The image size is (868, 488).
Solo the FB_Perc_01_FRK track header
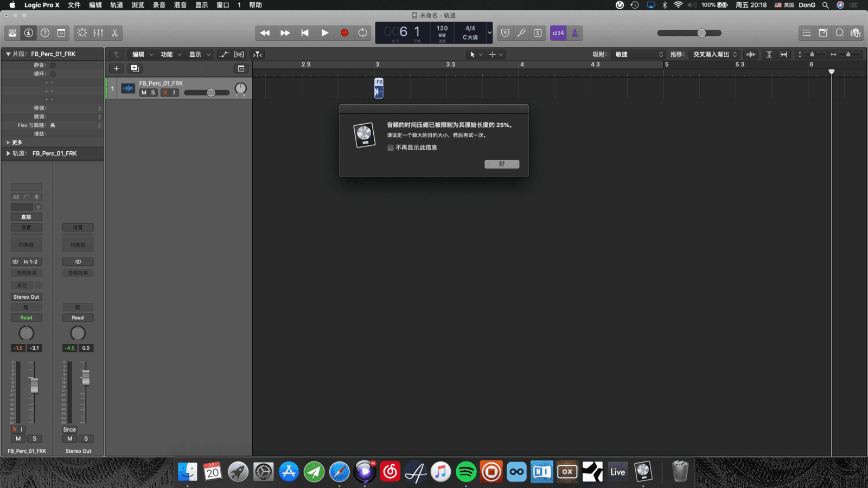tap(153, 93)
